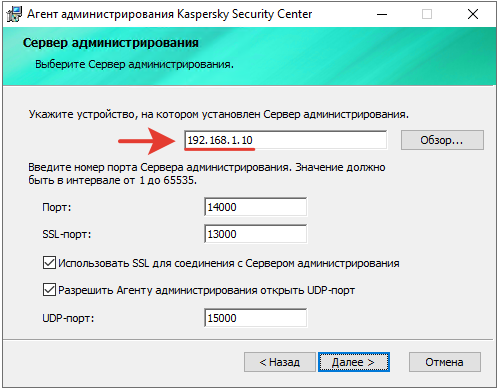Screen dimensions: 499x390
Task: Uncheck the Использовать SSL checkbox
Action: 49,263
